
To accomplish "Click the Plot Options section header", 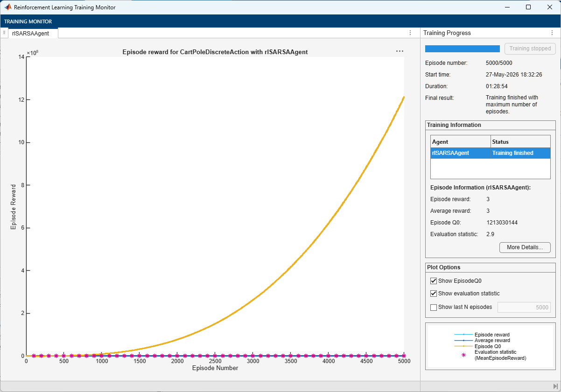I will tap(443, 267).
